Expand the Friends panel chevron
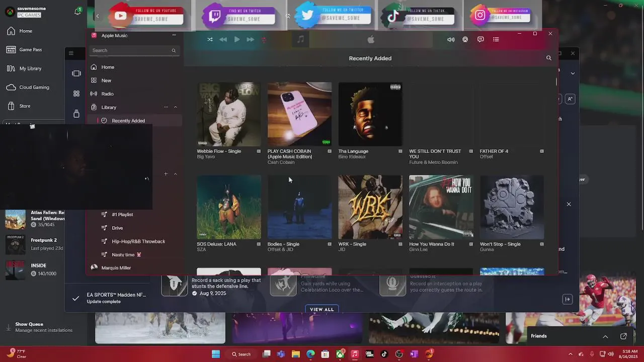 605,336
